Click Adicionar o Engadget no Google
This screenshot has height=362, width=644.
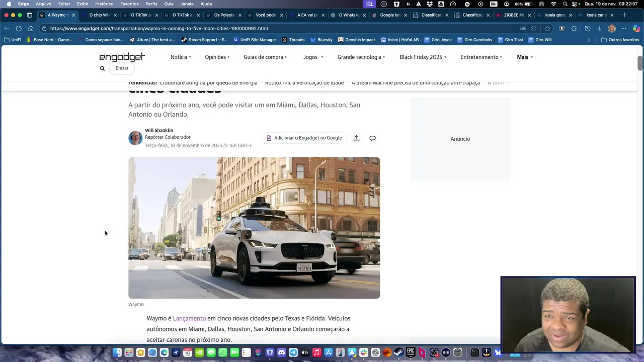pyautogui.click(x=304, y=138)
